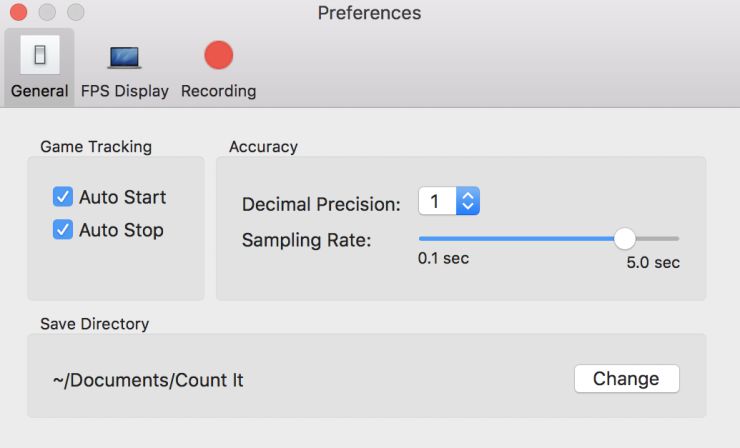The width and height of the screenshot is (740, 448).
Task: Click the red Recording circle icon
Action: click(x=218, y=55)
